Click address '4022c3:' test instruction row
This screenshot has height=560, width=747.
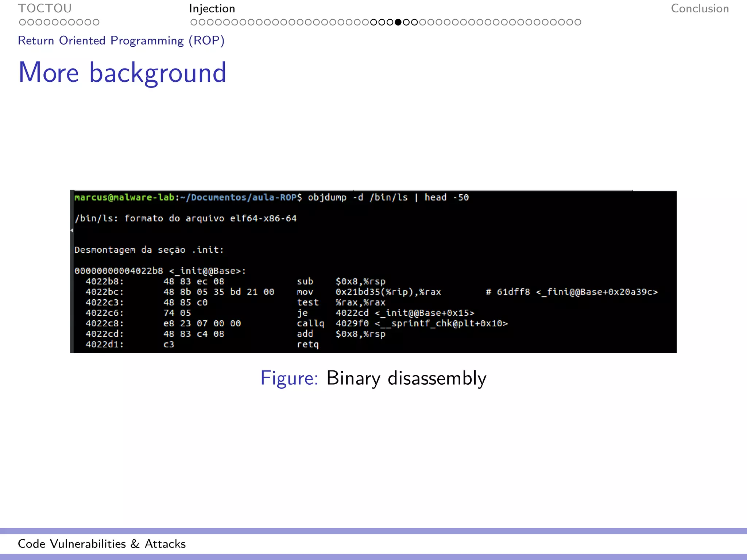point(235,303)
